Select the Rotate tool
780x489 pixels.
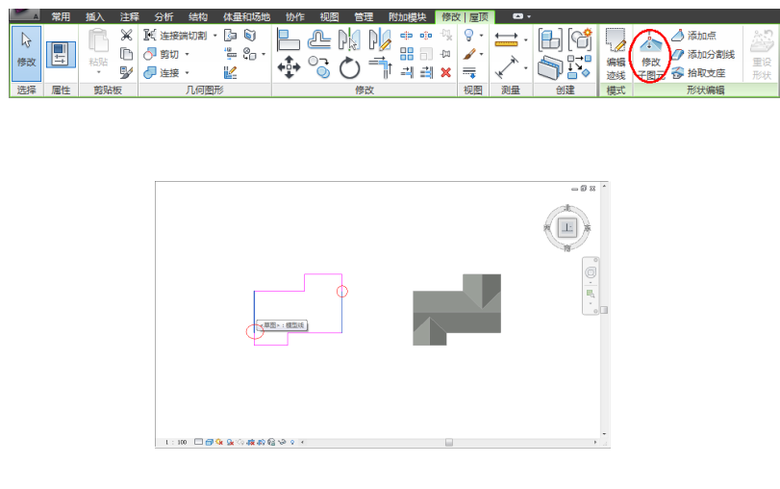(349, 69)
